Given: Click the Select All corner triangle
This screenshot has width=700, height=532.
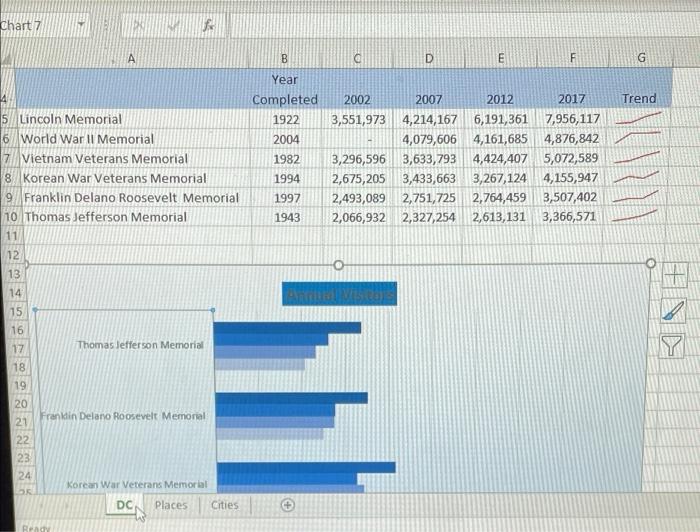Looking at the screenshot, I should [x=7, y=59].
